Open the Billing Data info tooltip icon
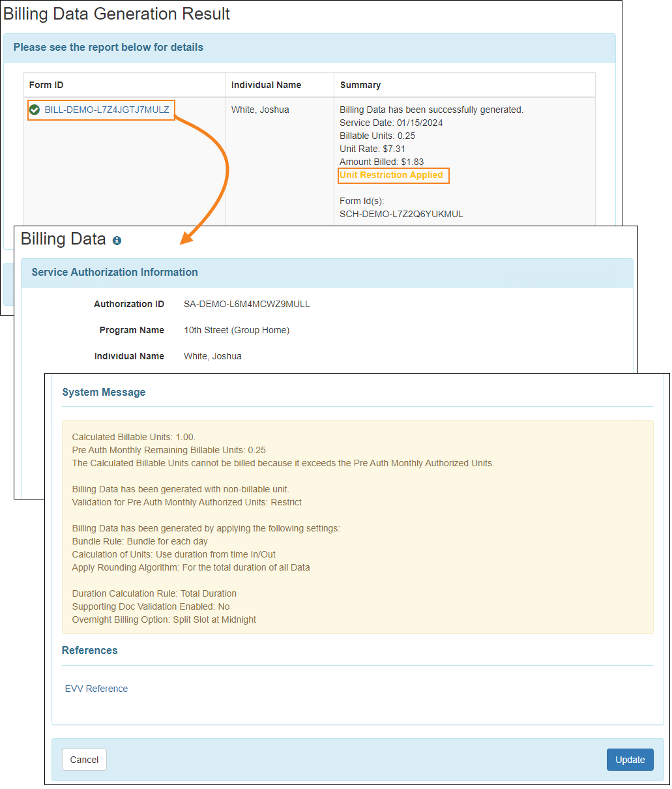This screenshot has width=672, height=789. click(x=117, y=241)
